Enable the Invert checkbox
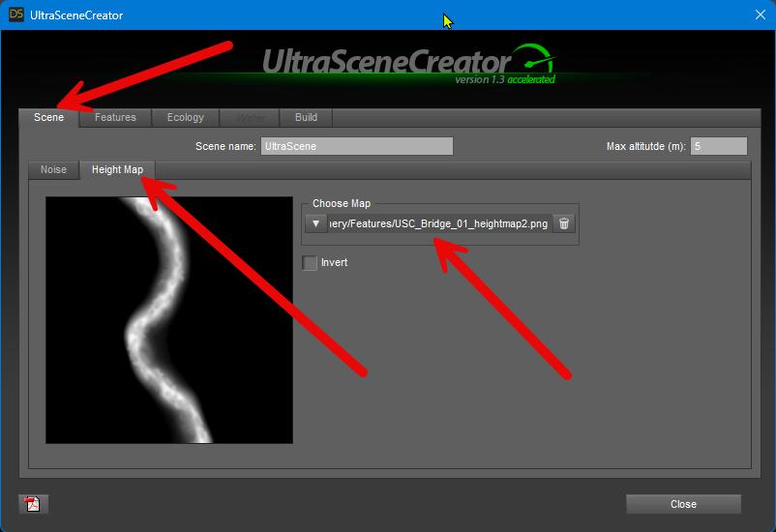 pos(310,262)
